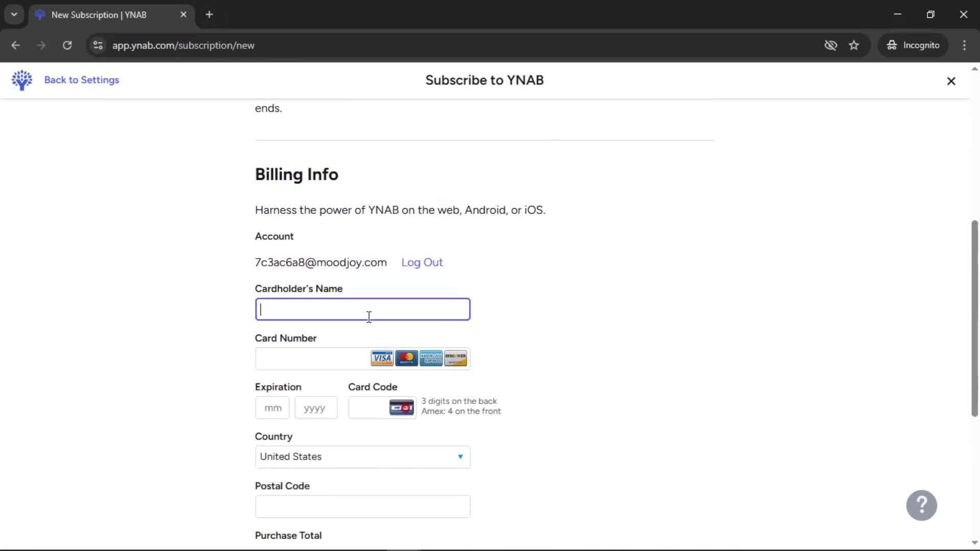This screenshot has height=551, width=980.
Task: Click the card code CVV illustration icon
Action: pyautogui.click(x=402, y=408)
